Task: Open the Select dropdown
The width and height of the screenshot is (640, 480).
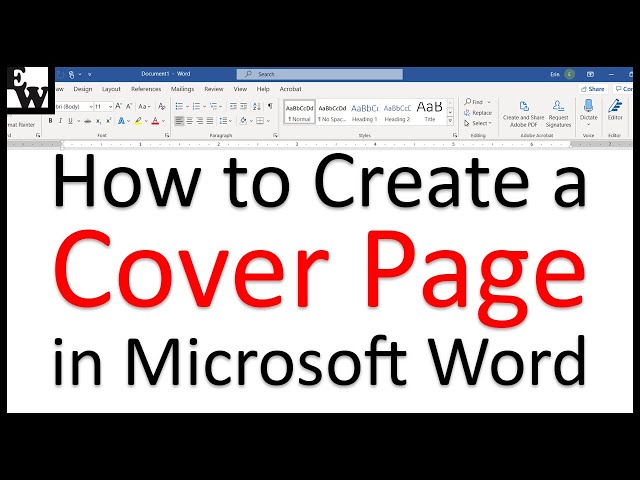Action: (478, 123)
